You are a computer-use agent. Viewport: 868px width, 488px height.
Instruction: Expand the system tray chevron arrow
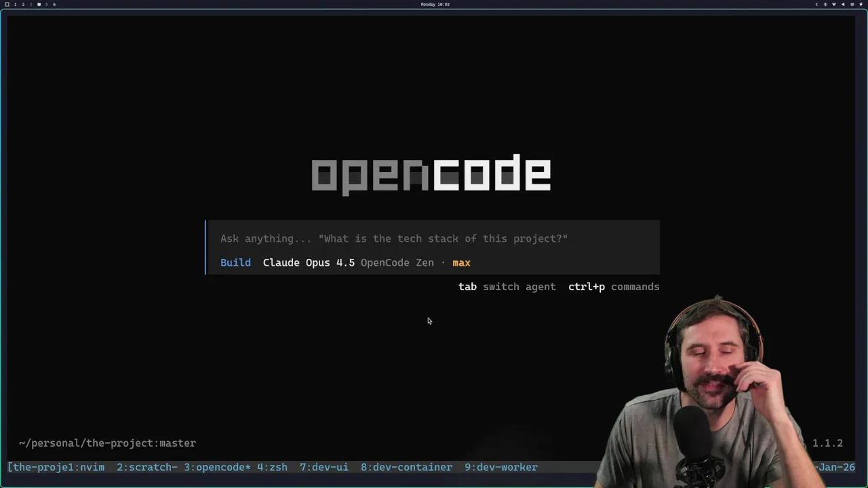point(816,4)
